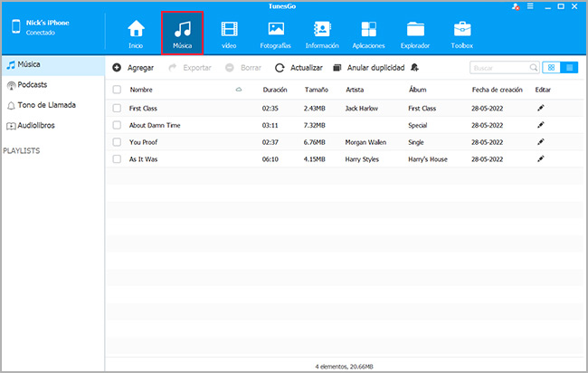Viewport: 588px width, 373px height.
Task: Open the Inicio home tab
Action: pyautogui.click(x=136, y=34)
